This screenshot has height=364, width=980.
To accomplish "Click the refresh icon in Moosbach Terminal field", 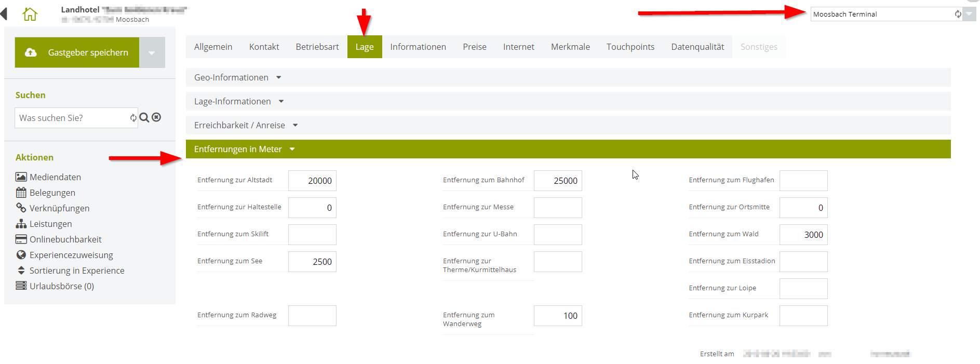I will click(958, 14).
